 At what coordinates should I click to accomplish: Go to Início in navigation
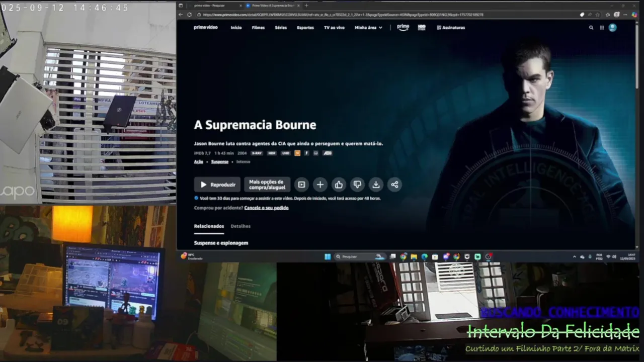coord(236,28)
